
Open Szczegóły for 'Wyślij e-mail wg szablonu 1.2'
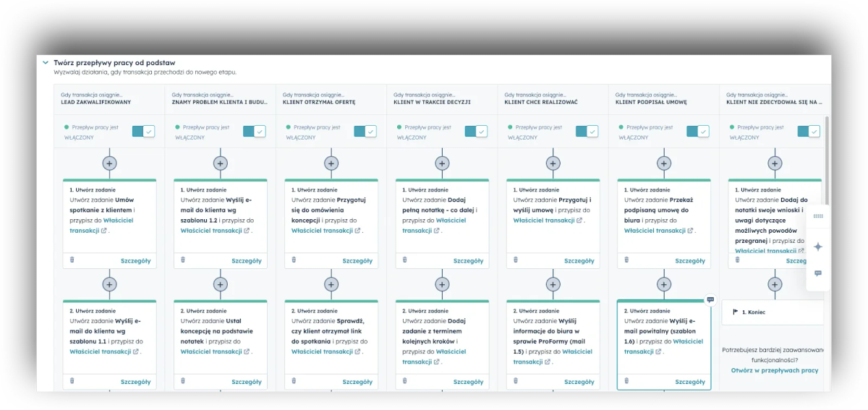247,261
